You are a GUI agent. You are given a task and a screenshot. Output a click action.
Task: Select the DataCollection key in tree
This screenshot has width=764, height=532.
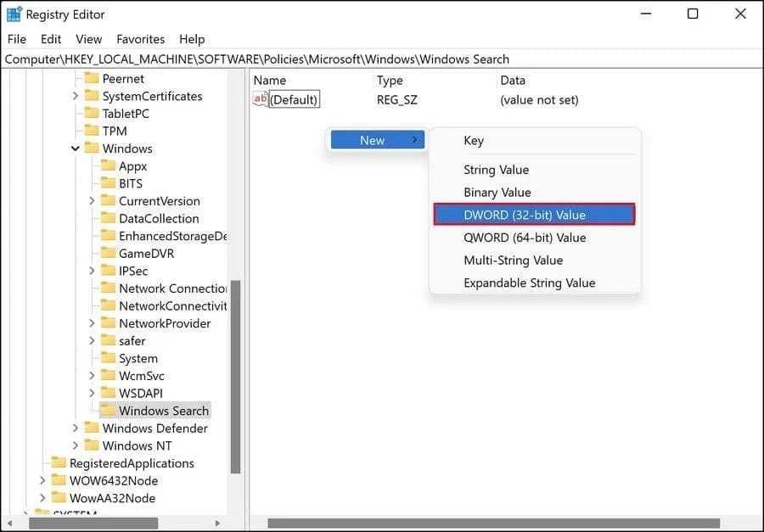tap(159, 218)
